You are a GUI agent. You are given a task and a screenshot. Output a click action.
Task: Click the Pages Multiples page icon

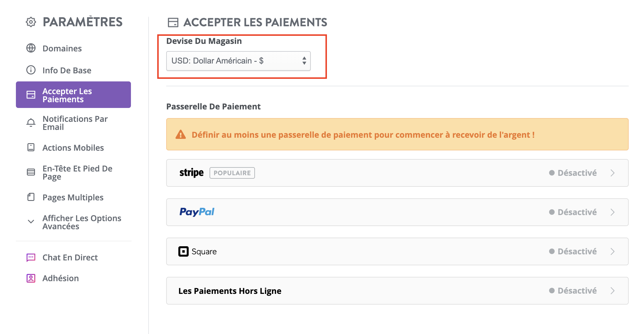(31, 197)
